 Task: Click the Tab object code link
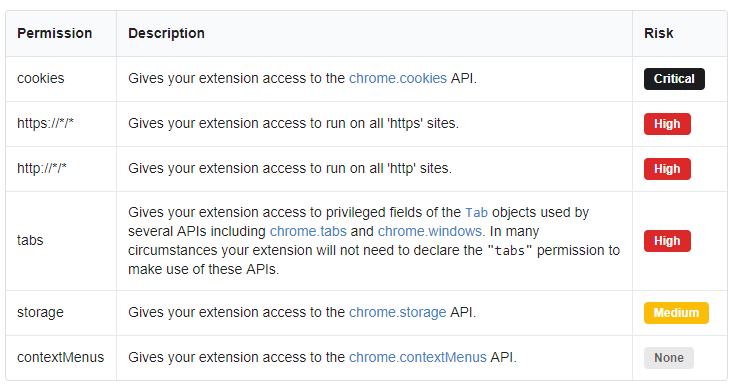coord(476,213)
